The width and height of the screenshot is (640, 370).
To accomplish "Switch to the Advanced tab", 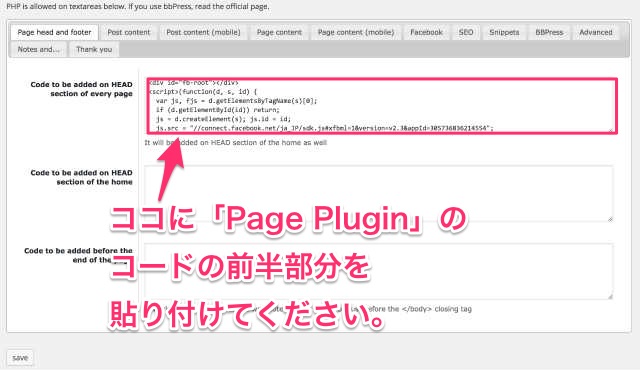I will click(x=596, y=32).
